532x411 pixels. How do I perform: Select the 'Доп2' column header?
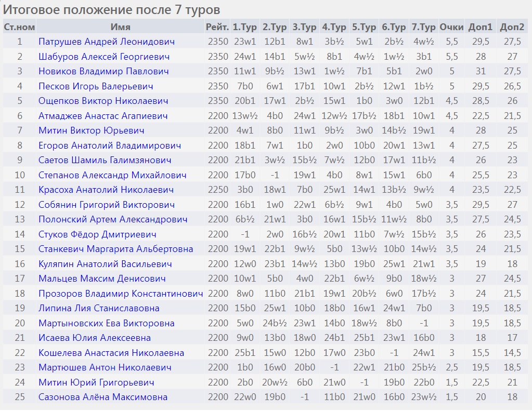tap(512, 27)
